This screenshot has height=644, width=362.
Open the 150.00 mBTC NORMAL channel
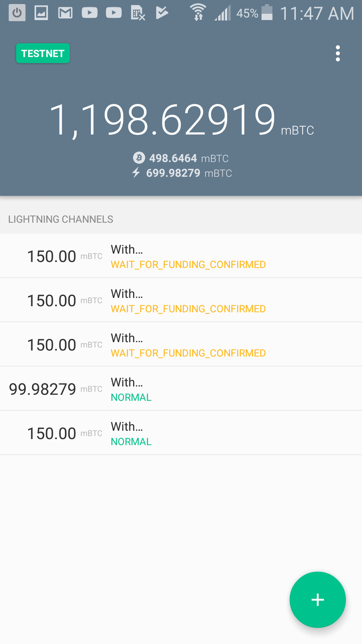(x=181, y=433)
